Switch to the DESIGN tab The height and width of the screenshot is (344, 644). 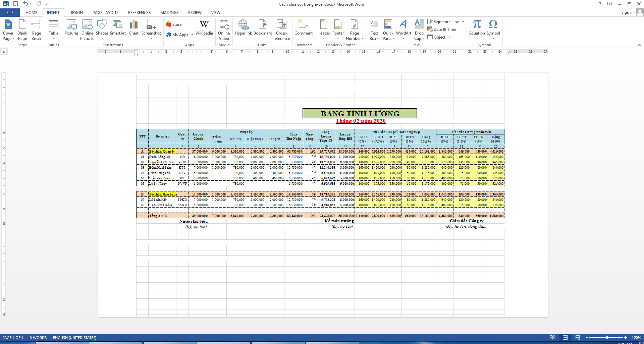(76, 12)
